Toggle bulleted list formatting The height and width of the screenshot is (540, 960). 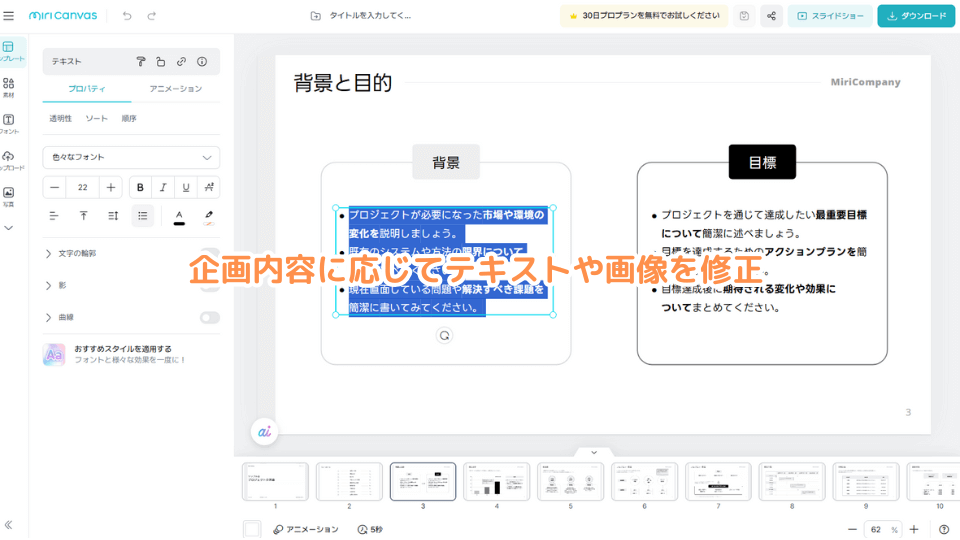point(143,216)
